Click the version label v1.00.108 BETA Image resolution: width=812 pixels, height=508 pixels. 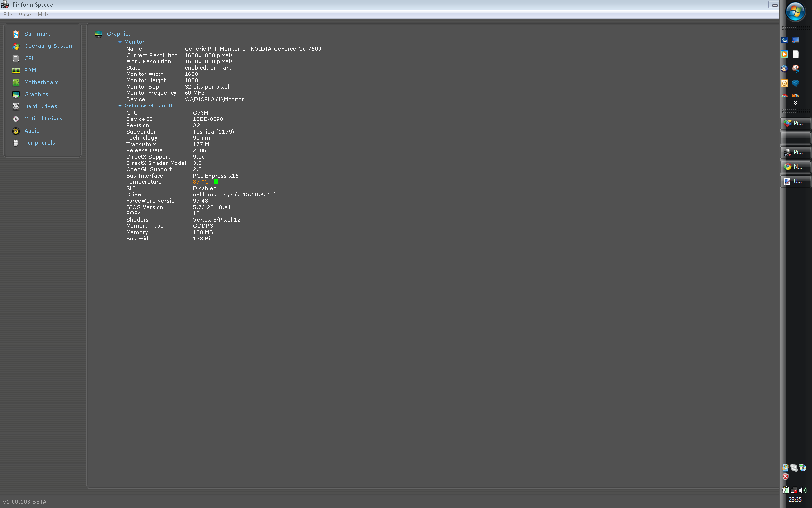click(x=25, y=502)
